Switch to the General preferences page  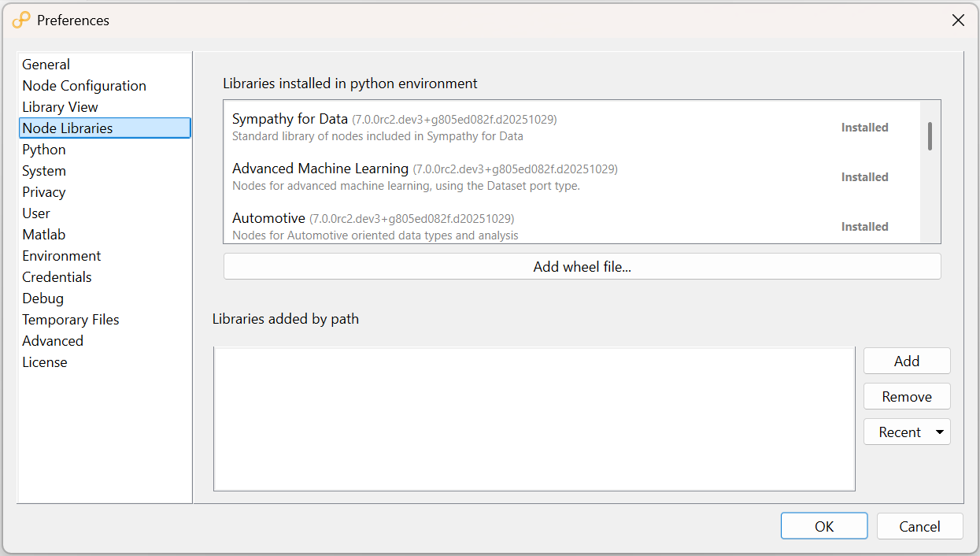pyautogui.click(x=46, y=64)
